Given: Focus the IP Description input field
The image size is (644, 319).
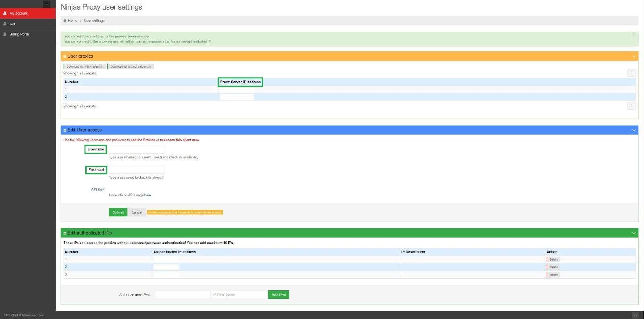Looking at the screenshot, I should tap(239, 295).
